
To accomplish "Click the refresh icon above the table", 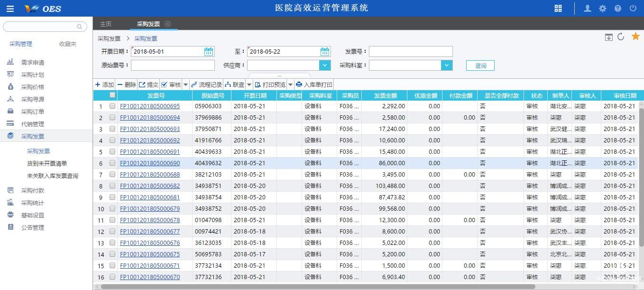I will tap(621, 36).
